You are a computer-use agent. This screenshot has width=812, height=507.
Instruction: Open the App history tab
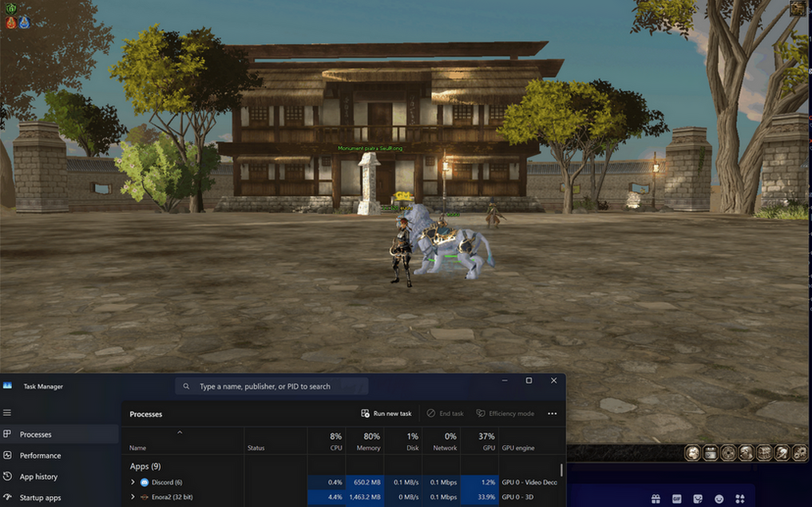click(x=38, y=477)
